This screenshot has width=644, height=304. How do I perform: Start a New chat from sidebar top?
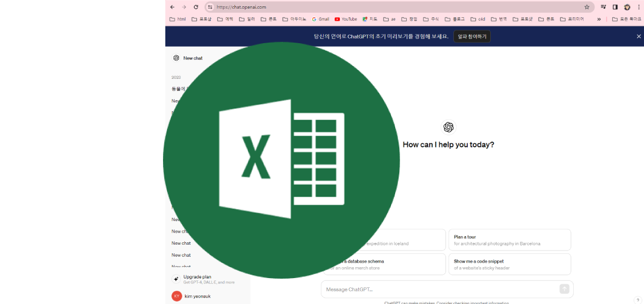click(192, 58)
